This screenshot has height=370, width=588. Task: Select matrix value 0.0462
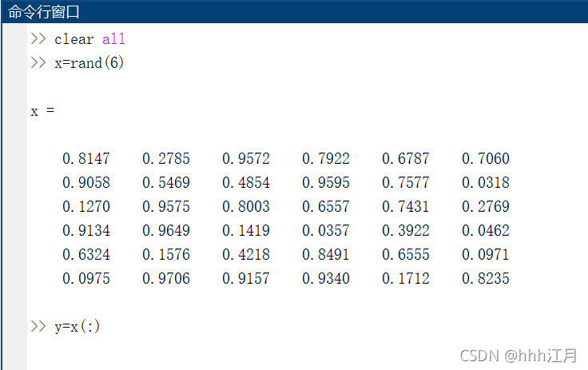[486, 230]
